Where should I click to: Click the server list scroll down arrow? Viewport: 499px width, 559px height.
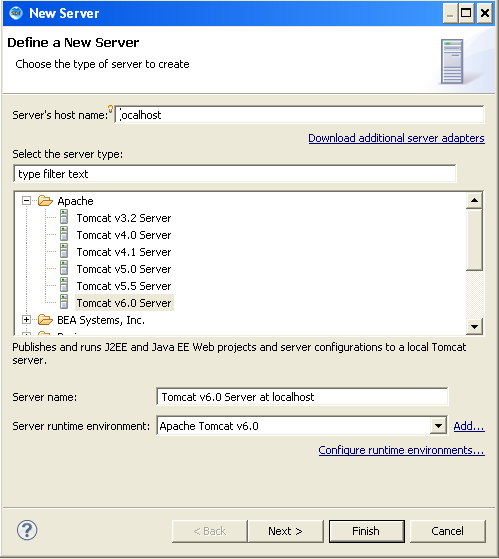click(474, 326)
